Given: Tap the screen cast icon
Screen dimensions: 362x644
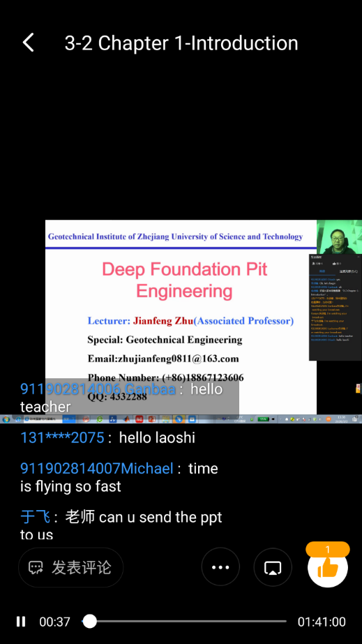Looking at the screenshot, I should [273, 567].
